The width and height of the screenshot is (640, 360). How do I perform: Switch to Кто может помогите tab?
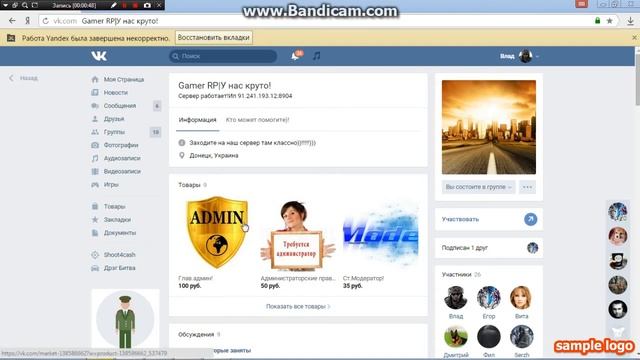click(258, 120)
